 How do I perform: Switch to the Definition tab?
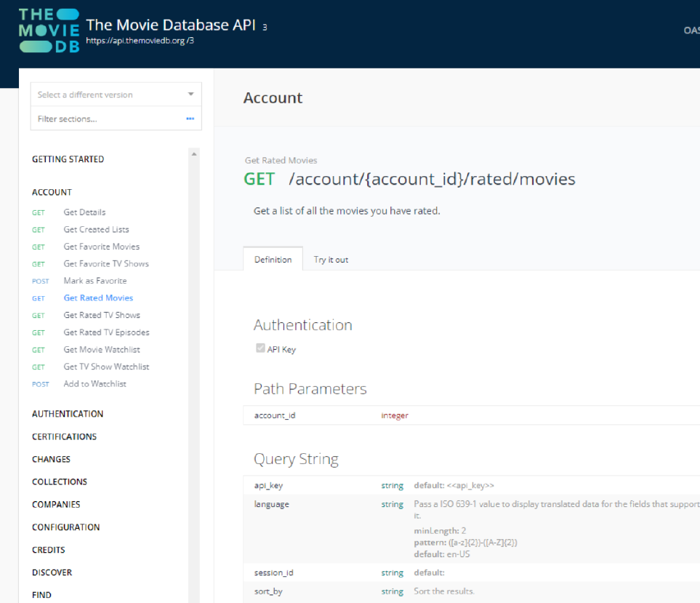tap(273, 260)
